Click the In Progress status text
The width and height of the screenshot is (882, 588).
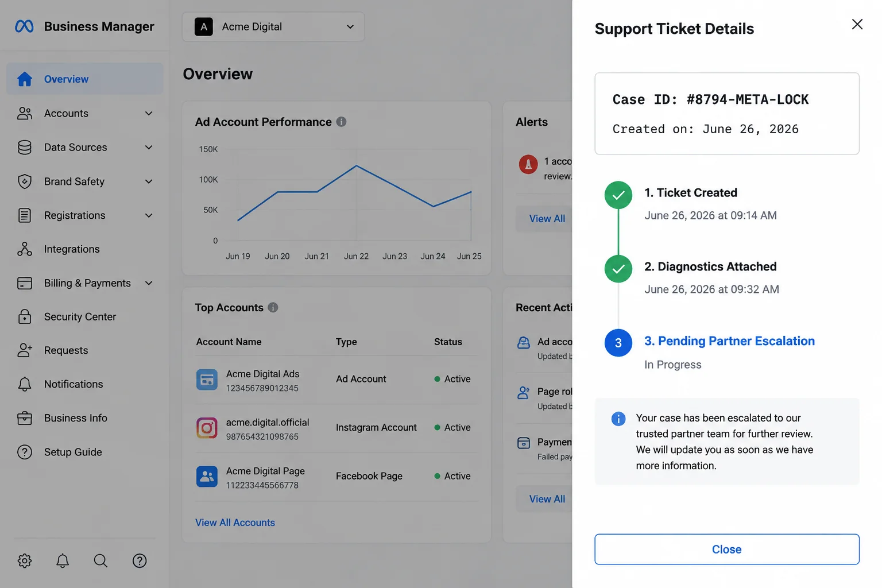(672, 365)
